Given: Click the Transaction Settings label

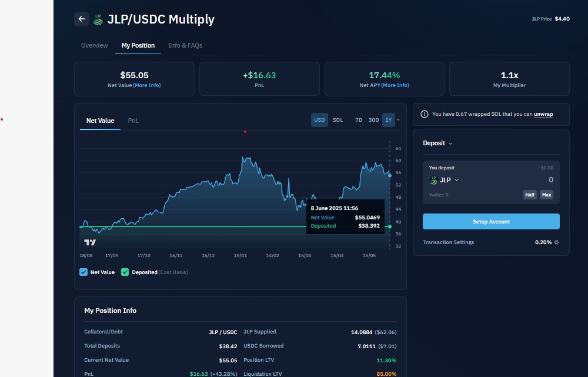Looking at the screenshot, I should coord(448,242).
